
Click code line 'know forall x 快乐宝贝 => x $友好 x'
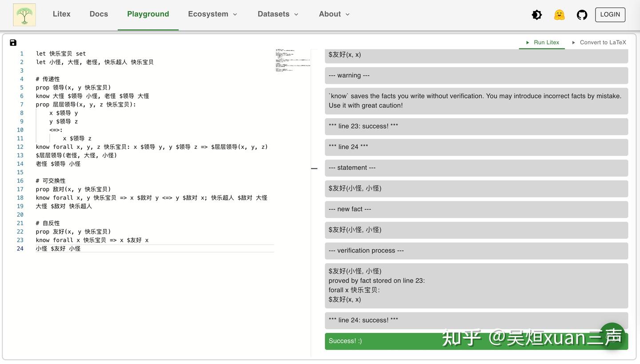pos(92,240)
